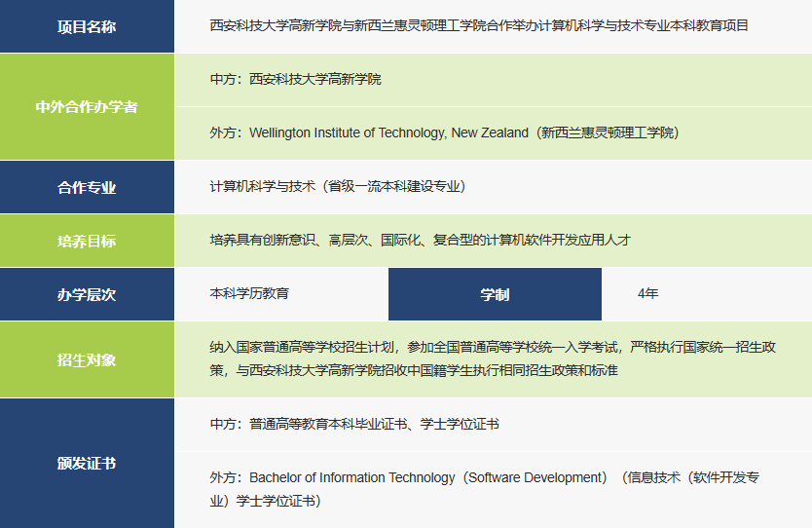Select the row 中方：西安科技大学高新学院

pyautogui.click(x=493, y=80)
